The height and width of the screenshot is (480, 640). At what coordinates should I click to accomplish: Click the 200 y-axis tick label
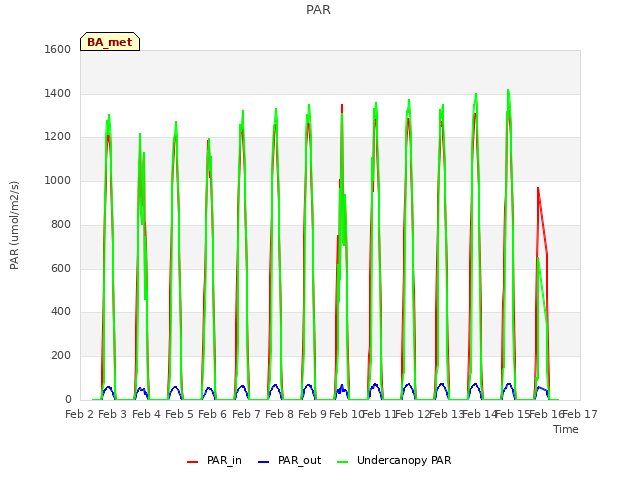click(61, 356)
